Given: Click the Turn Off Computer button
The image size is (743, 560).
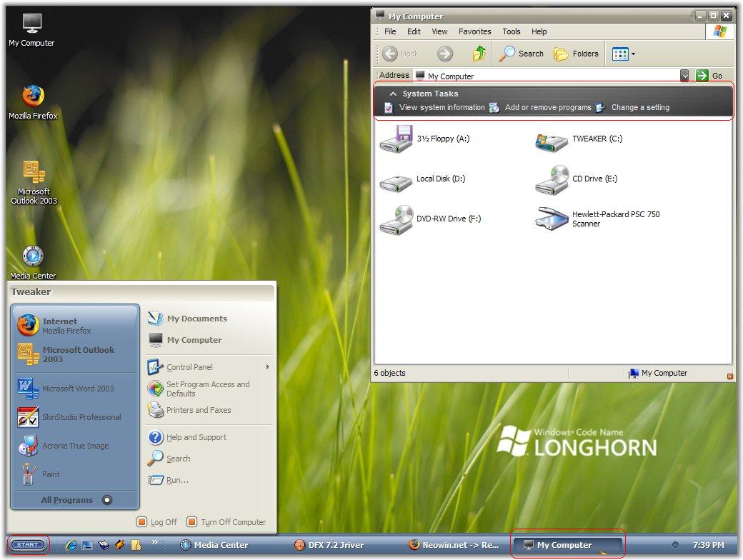Looking at the screenshot, I should pos(226,522).
